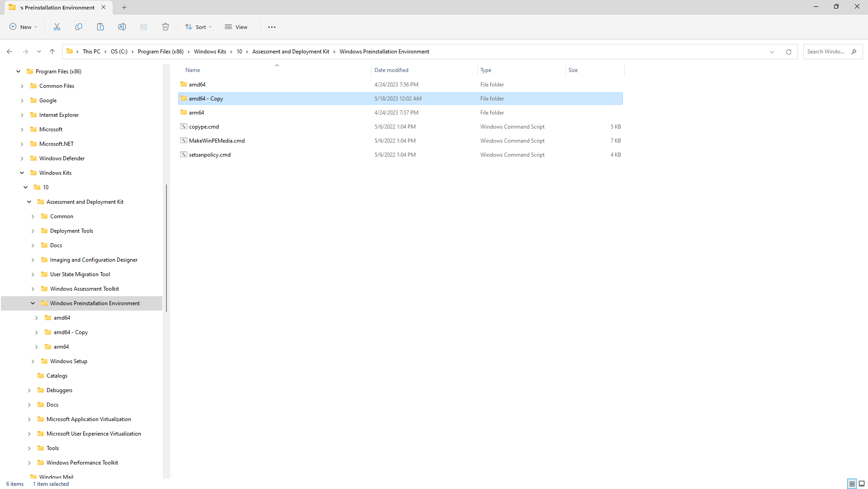Add a new tab with plus button
Screen dimensions: 868x489
tap(124, 7)
